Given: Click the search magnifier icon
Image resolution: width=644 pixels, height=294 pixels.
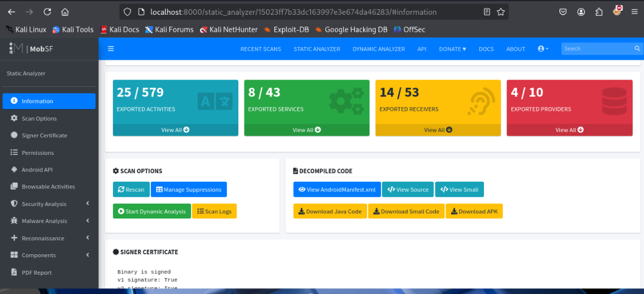Looking at the screenshot, I should pyautogui.click(x=637, y=49).
